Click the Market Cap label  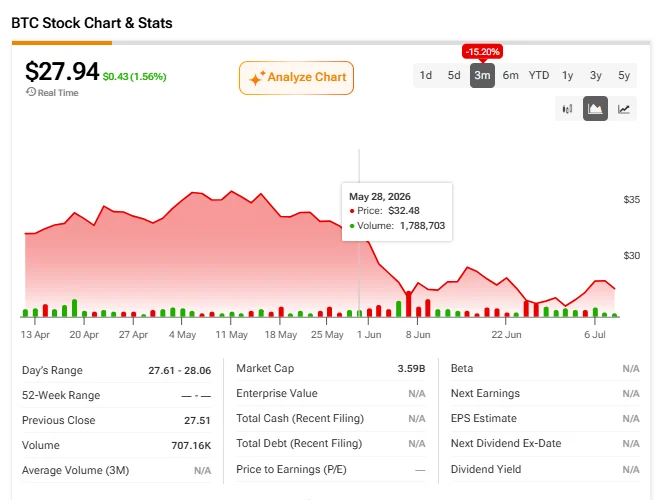[x=265, y=368]
